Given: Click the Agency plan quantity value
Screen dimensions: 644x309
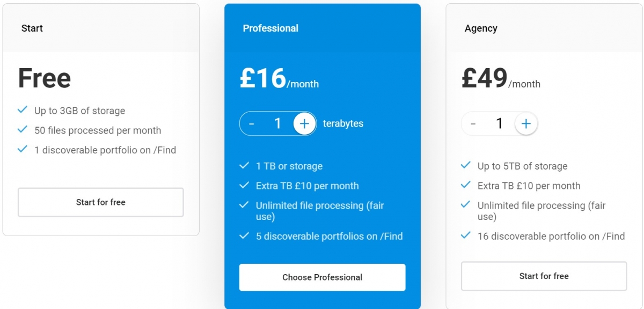Looking at the screenshot, I should pyautogui.click(x=499, y=124).
